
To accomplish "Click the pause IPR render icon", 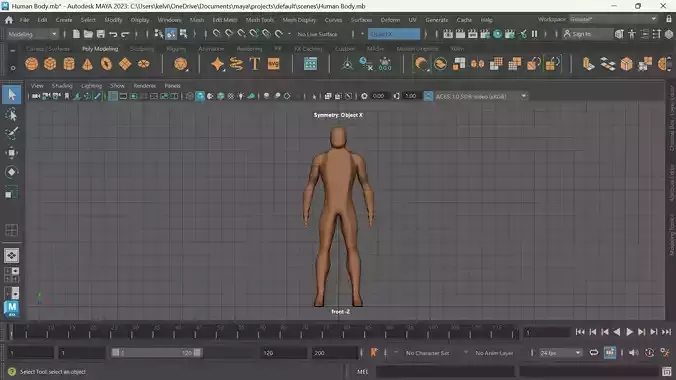I will pyautogui.click(x=535, y=34).
